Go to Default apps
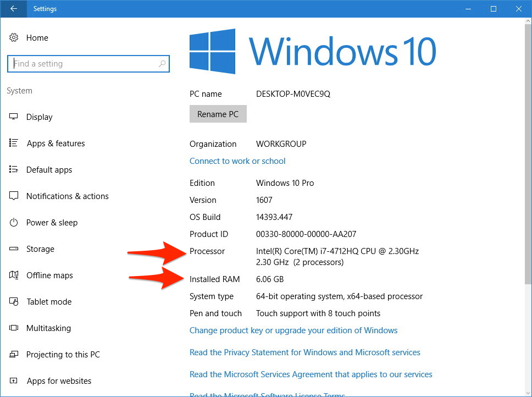 point(49,170)
